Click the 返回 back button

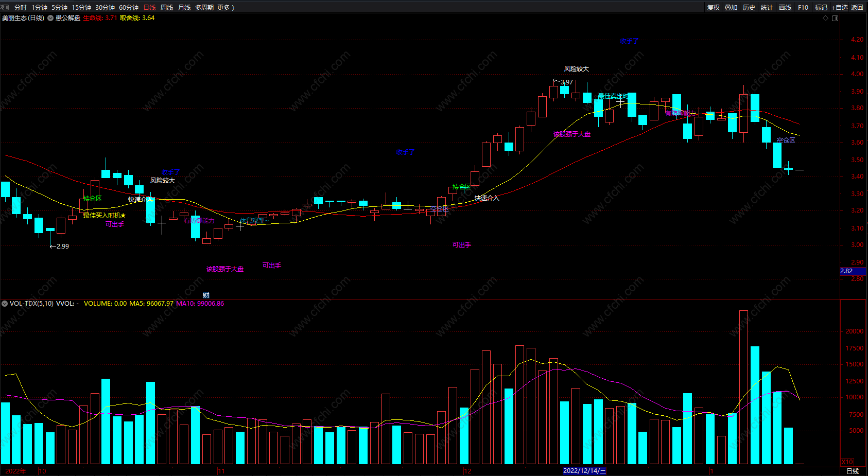(x=857, y=7)
